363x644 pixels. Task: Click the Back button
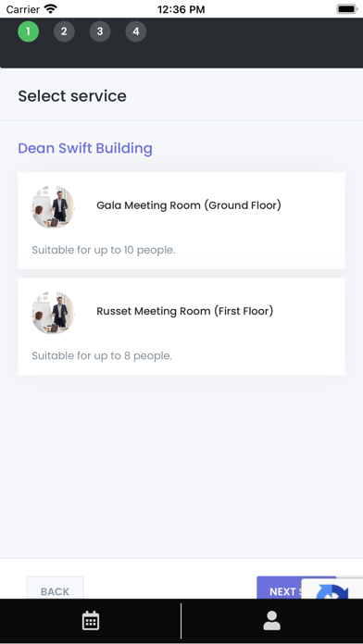click(55, 588)
